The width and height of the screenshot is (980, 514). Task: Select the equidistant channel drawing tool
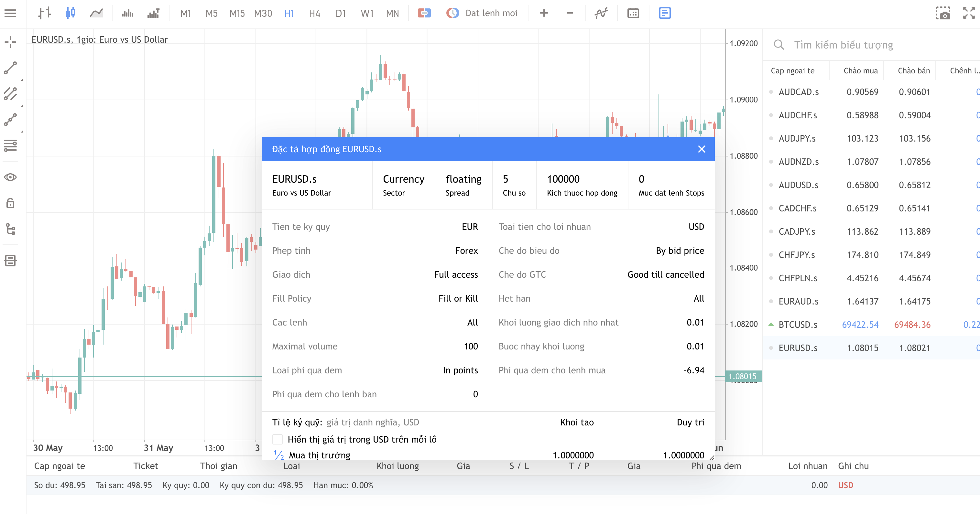tap(10, 94)
